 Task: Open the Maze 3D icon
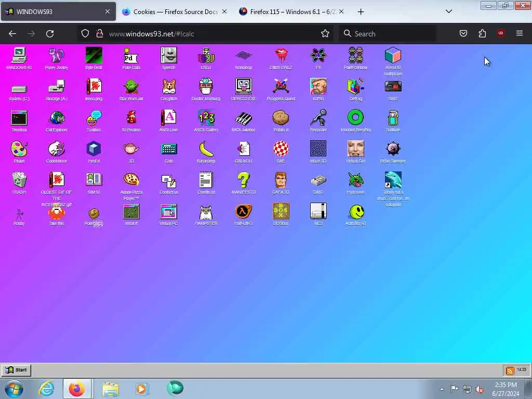pyautogui.click(x=318, y=149)
